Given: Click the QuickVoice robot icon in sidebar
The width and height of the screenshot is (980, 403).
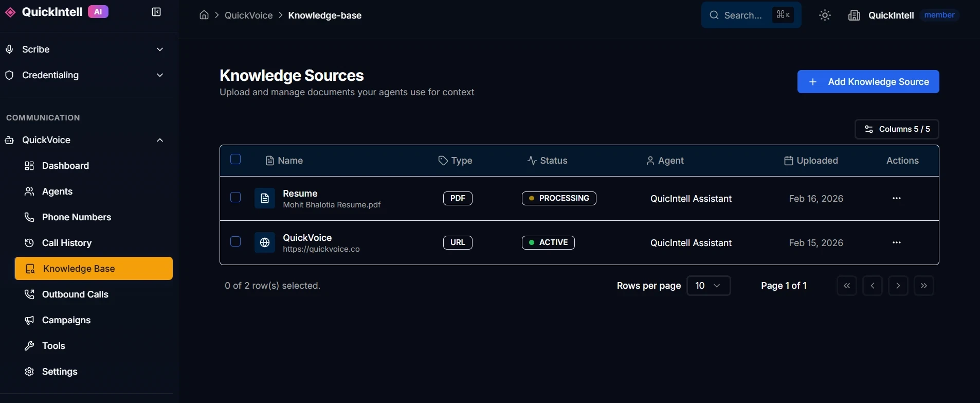Looking at the screenshot, I should tap(9, 140).
